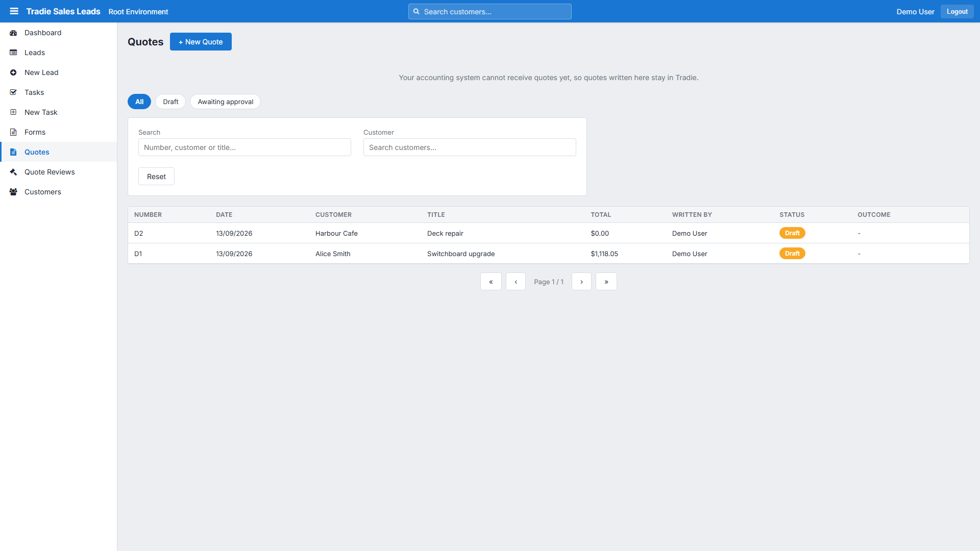Focus the top bar Search customers field

pyautogui.click(x=490, y=11)
